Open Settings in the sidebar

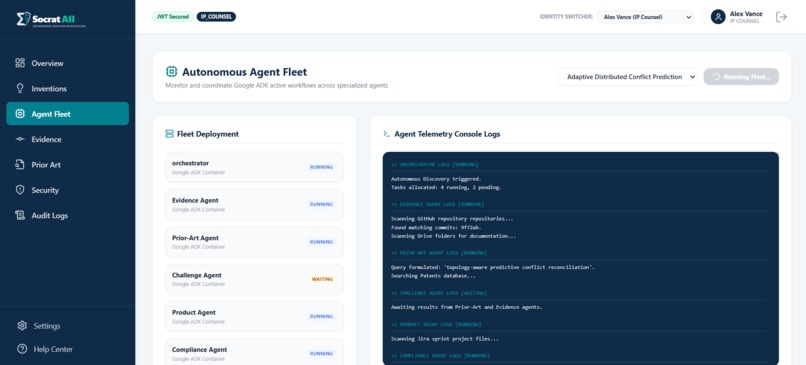[x=67, y=326]
